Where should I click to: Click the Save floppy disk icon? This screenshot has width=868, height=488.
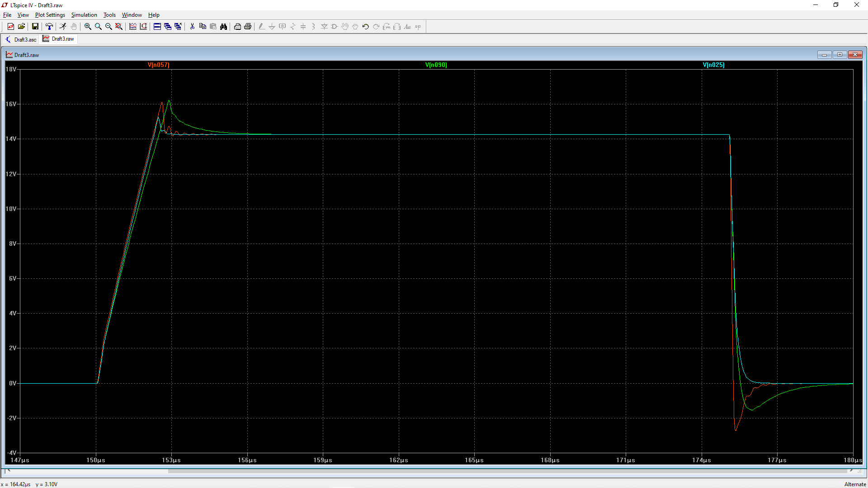click(x=35, y=27)
